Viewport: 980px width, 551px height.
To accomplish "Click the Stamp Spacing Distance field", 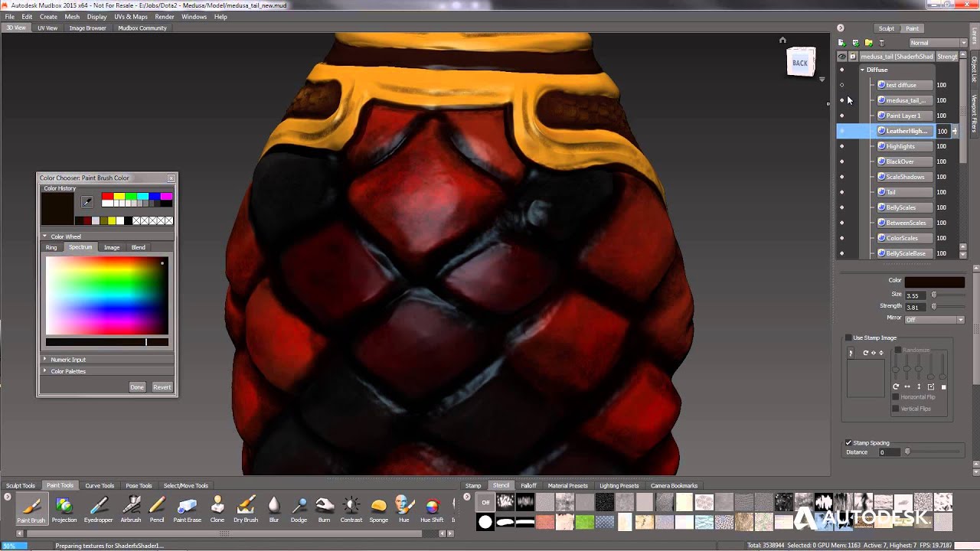I will [x=889, y=452].
